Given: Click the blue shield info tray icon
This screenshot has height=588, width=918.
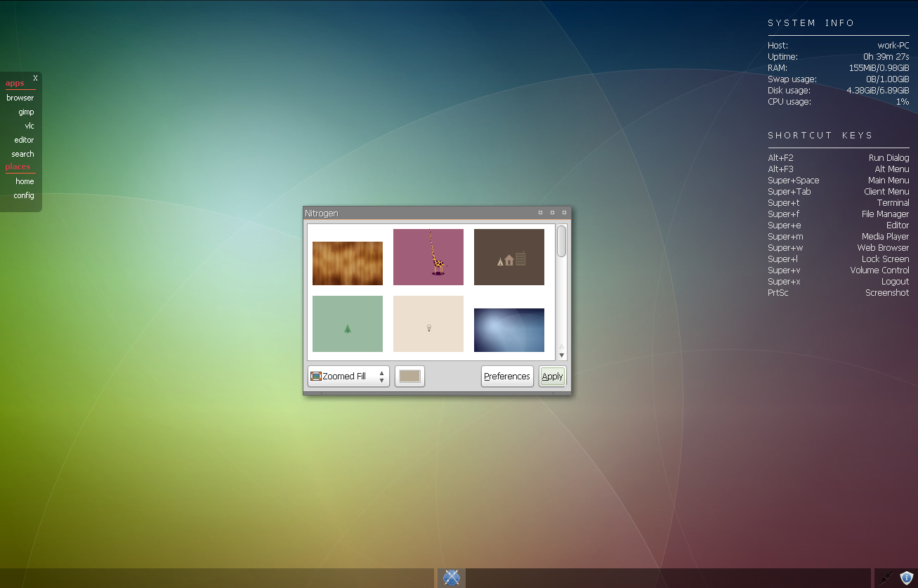Looking at the screenshot, I should click(x=906, y=577).
